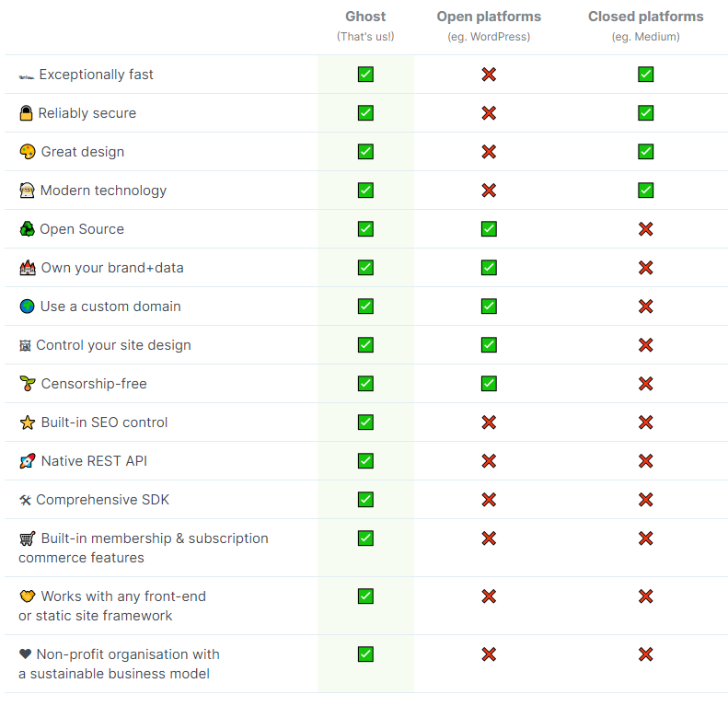Screen dimensions: 728x706
Task: Click the handshake icon beside Works with any front-end
Action: [x=28, y=596]
